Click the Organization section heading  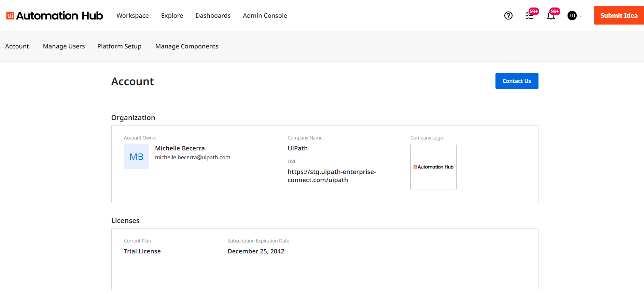coord(133,118)
